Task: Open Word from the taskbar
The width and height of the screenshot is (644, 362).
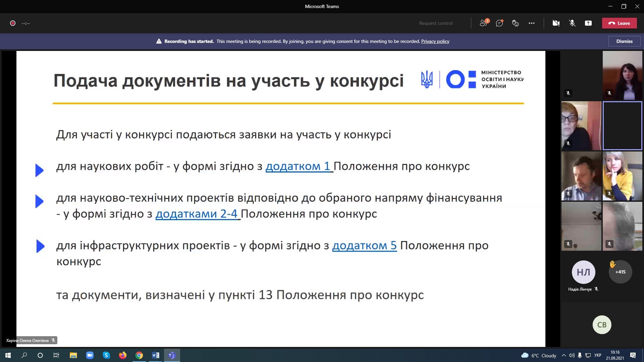Action: [156, 355]
